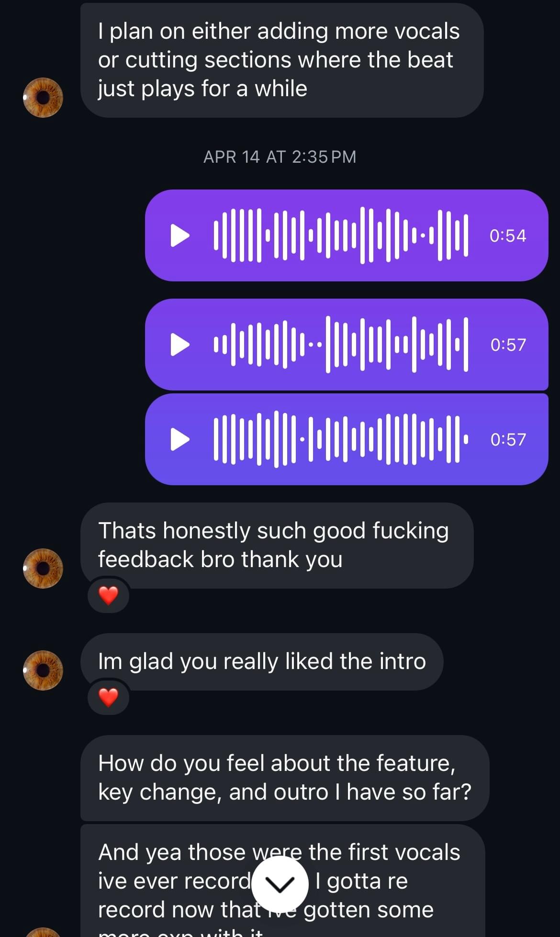Seek within the bottom 0:57 message waveform
This screenshot has width=560, height=937.
340,439
